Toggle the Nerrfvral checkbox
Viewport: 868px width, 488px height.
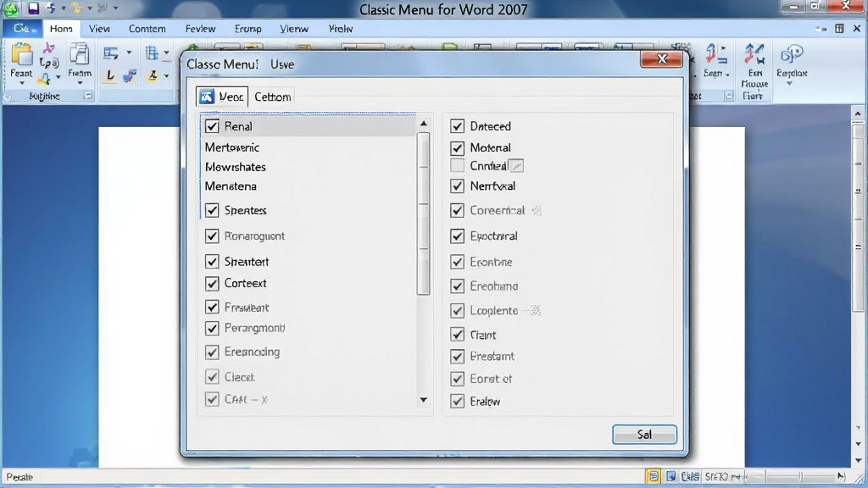pyautogui.click(x=457, y=186)
